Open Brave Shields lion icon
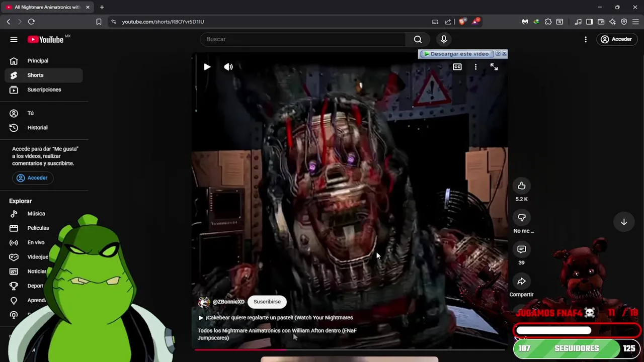Image resolution: width=644 pixels, height=362 pixels. pyautogui.click(x=462, y=22)
